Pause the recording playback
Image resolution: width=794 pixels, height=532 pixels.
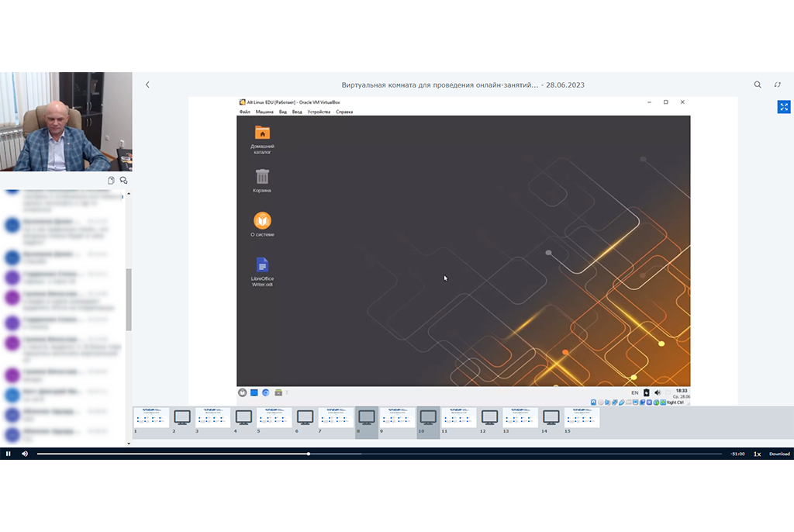click(8, 454)
